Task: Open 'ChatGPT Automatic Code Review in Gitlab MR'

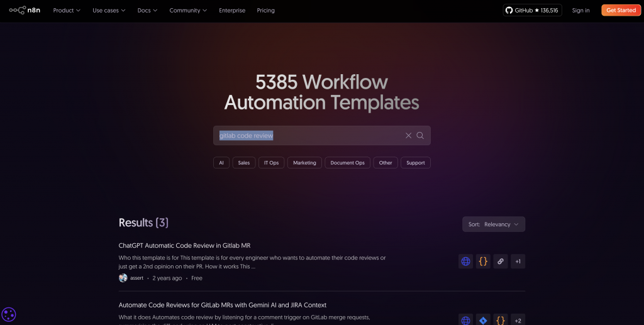Action: [184, 245]
